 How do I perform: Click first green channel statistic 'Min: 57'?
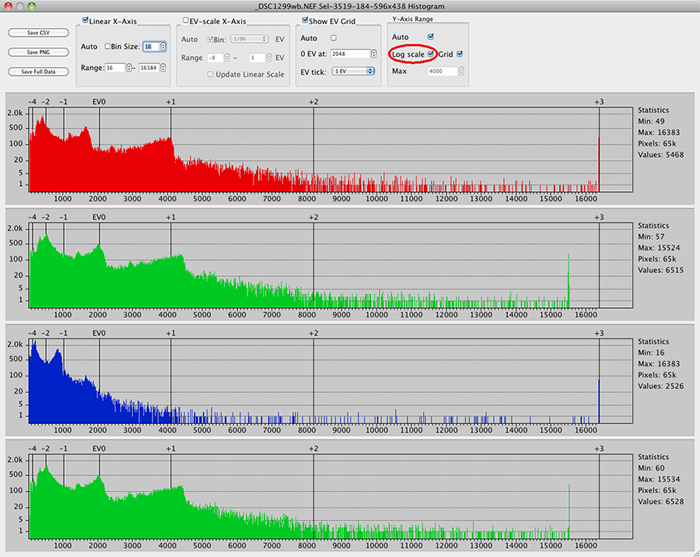[x=651, y=237]
